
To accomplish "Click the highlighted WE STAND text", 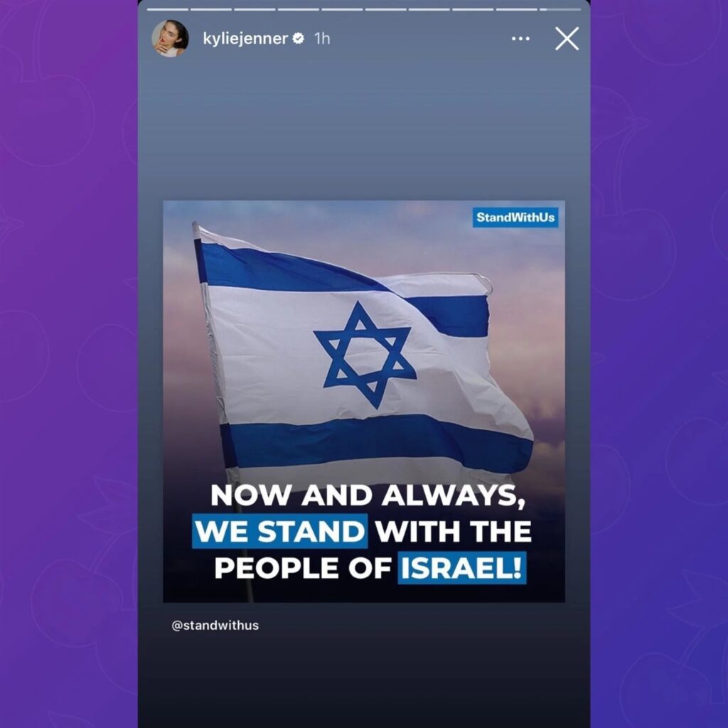I will 280,531.
